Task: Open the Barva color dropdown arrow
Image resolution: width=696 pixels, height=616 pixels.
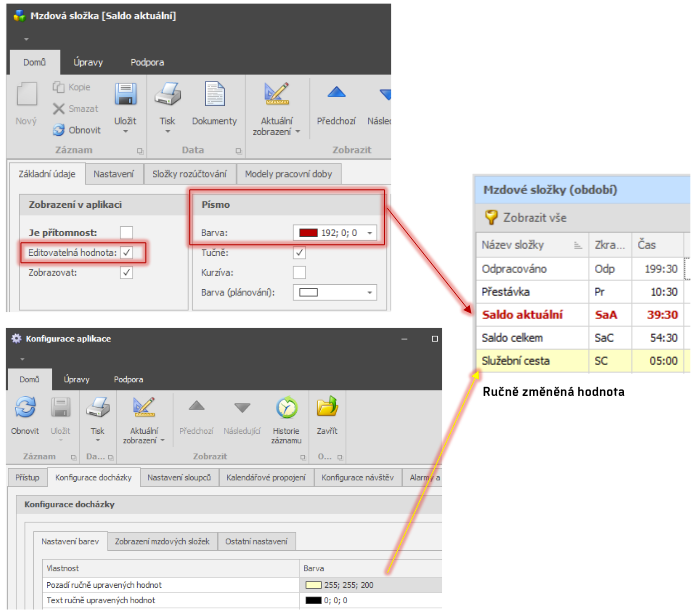Action: coord(369,233)
